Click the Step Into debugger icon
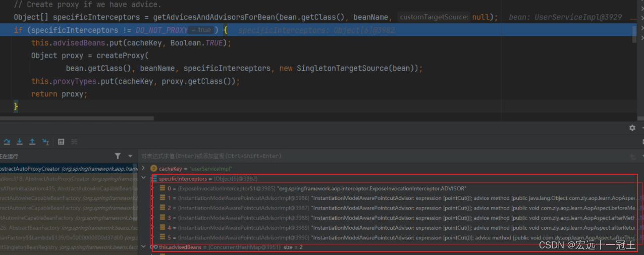 [x=20, y=141]
